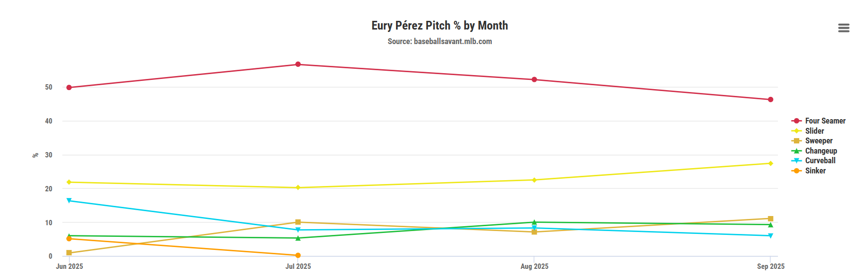Viewport: 868px width, 279px height.
Task: Toggle Four Seamer series in legend
Action: pos(825,121)
